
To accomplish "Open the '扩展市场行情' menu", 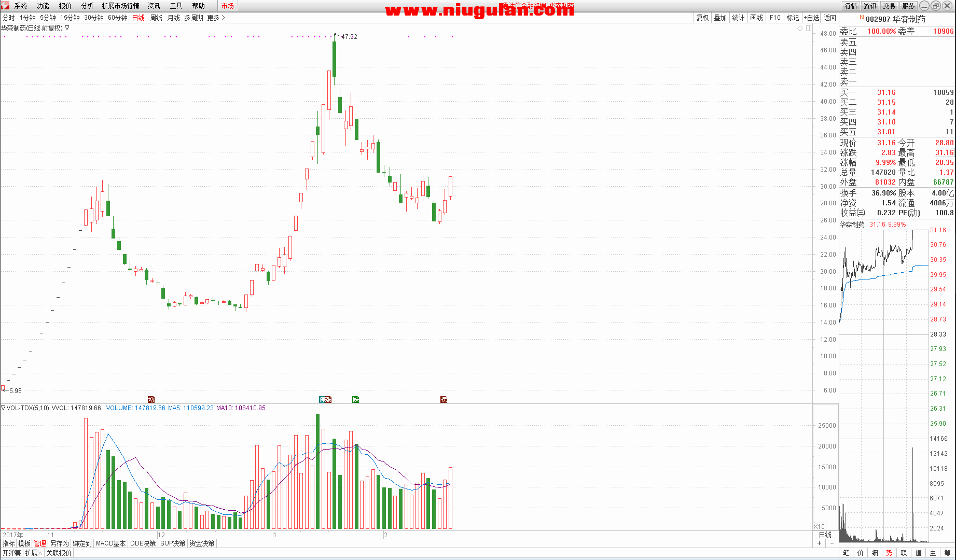I will (121, 6).
